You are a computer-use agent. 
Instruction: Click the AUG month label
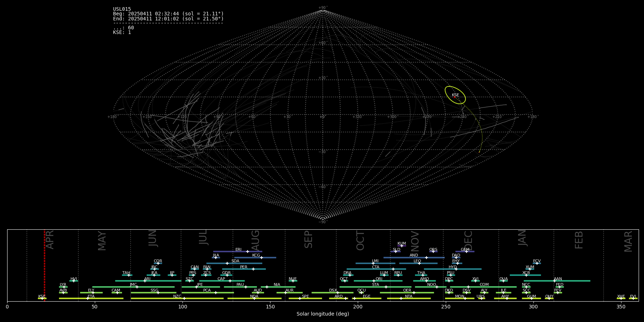255,240
